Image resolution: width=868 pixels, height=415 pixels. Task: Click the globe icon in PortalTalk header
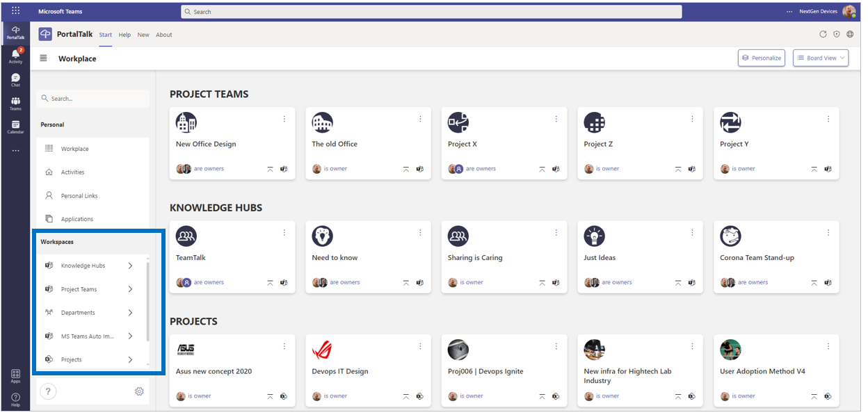(850, 34)
